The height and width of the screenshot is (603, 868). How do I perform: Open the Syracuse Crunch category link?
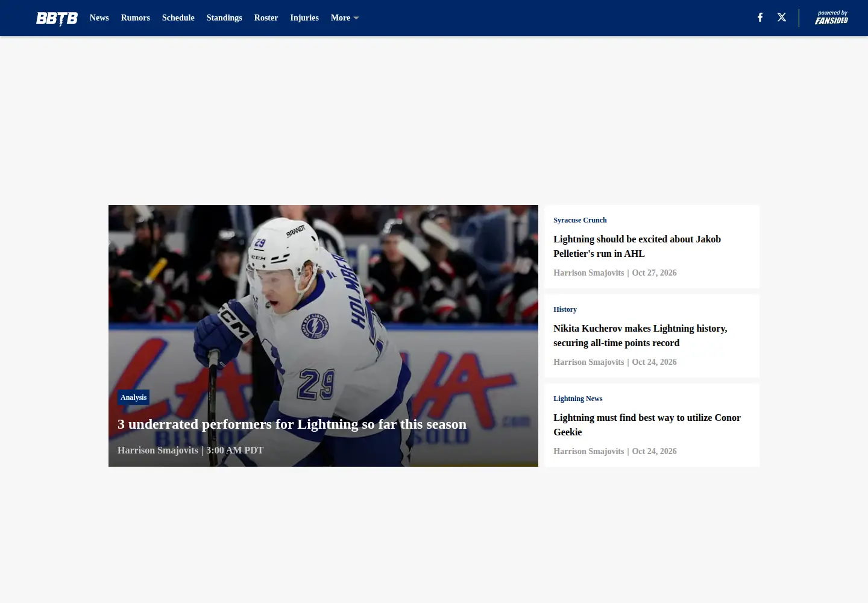click(x=580, y=220)
